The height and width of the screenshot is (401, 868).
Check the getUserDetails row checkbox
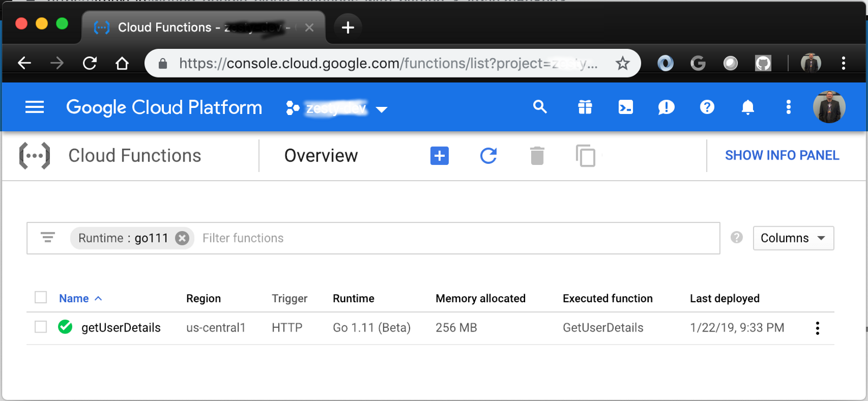(x=41, y=327)
